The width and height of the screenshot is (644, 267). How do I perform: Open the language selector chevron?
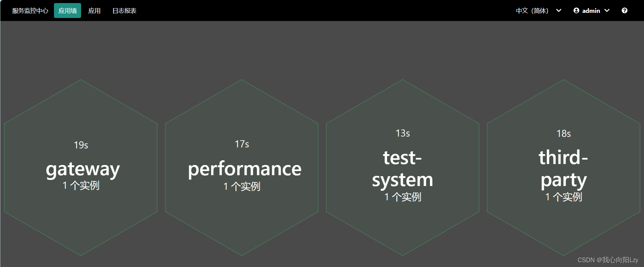(558, 11)
